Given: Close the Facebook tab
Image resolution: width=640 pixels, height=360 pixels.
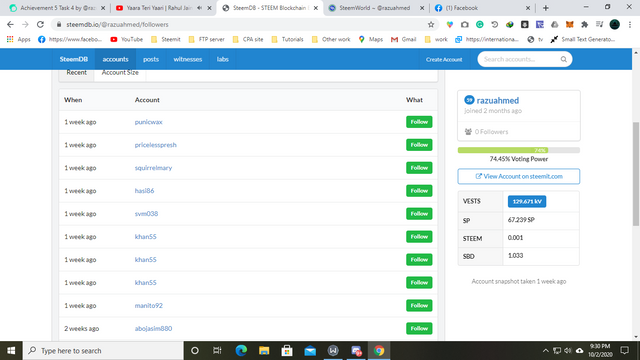Looking at the screenshot, I should [528, 8].
